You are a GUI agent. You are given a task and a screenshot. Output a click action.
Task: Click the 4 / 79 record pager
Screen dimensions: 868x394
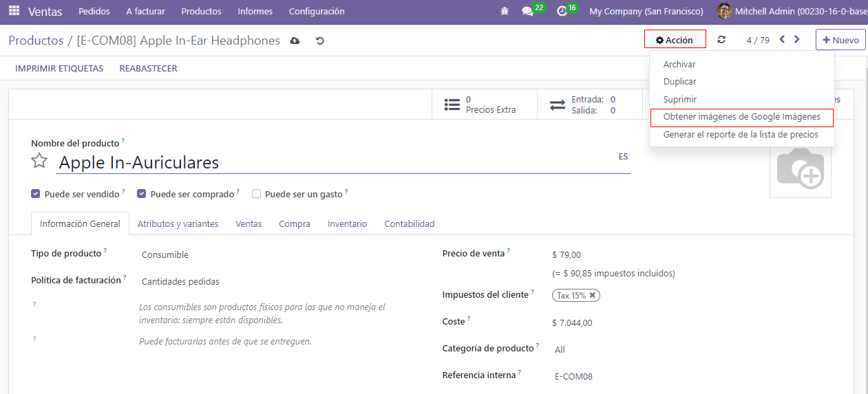(758, 40)
